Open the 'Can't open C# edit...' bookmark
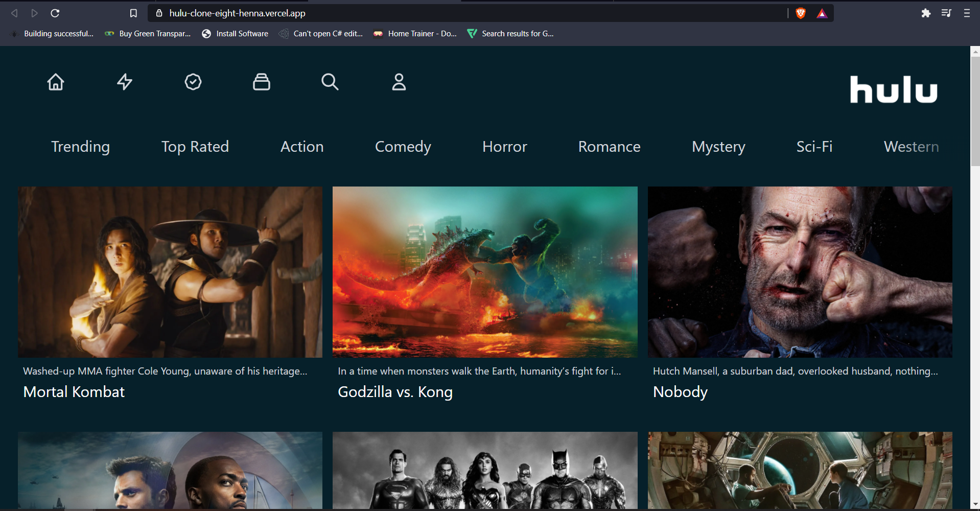This screenshot has width=980, height=511. pos(321,34)
